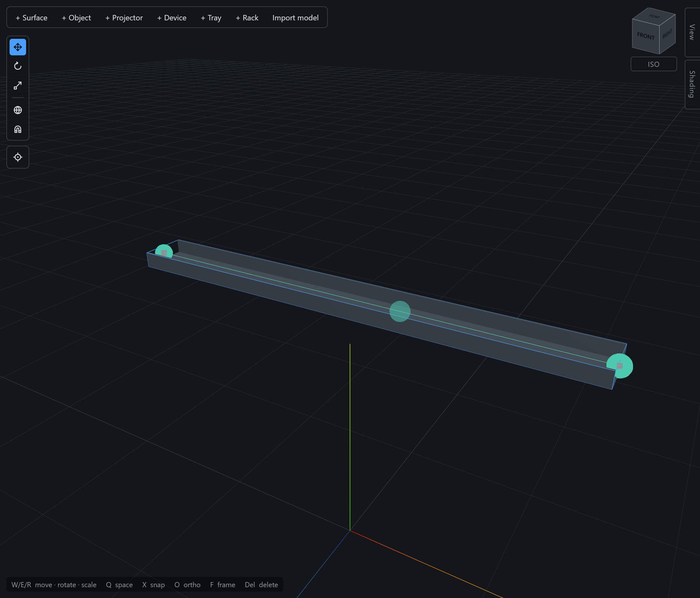Screen dimensions: 700x598
Task: Click the frame selection crosshair icon
Action: 18,157
